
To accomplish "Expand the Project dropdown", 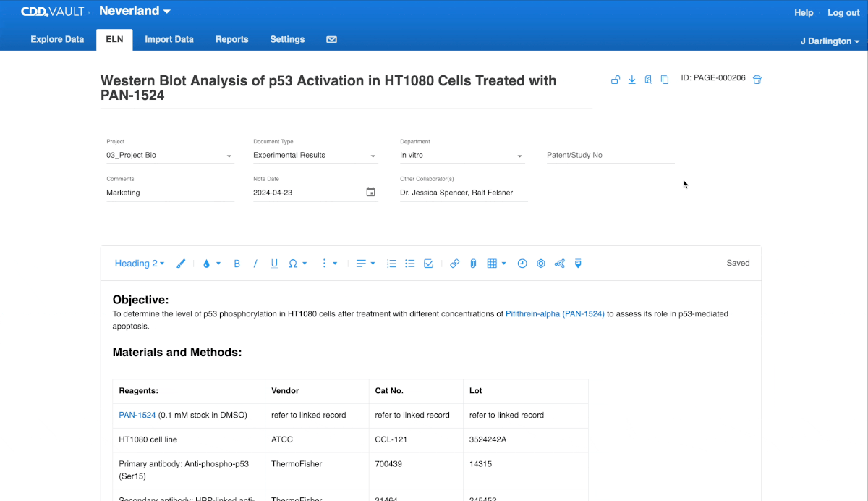I will click(170, 155).
